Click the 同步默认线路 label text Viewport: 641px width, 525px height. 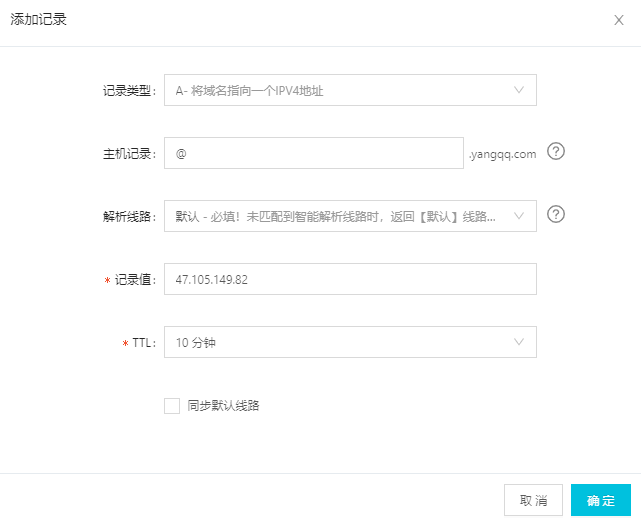tap(223, 406)
